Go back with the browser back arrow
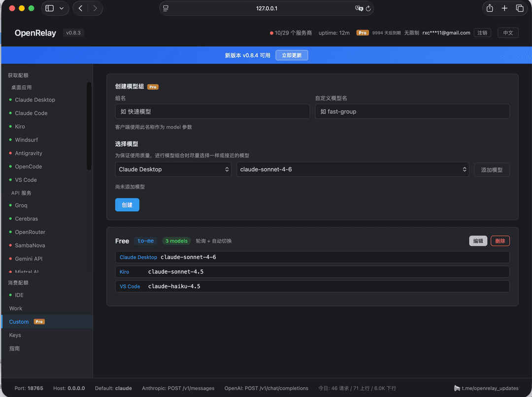The width and height of the screenshot is (532, 397). pyautogui.click(x=80, y=8)
